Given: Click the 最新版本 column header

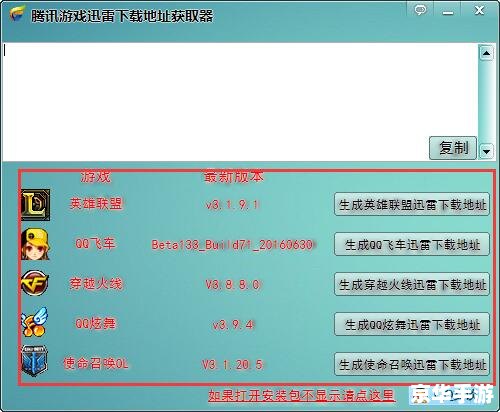Looking at the screenshot, I should tap(234, 177).
